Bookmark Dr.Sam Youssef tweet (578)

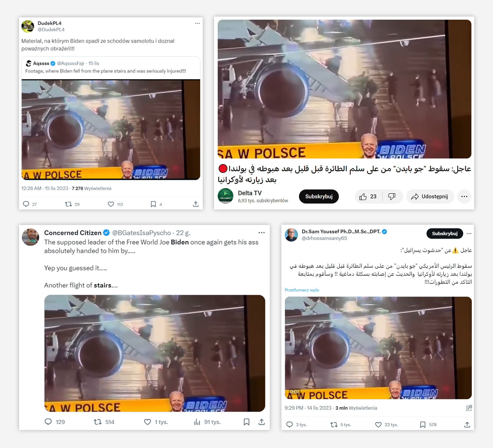pyautogui.click(x=423, y=425)
